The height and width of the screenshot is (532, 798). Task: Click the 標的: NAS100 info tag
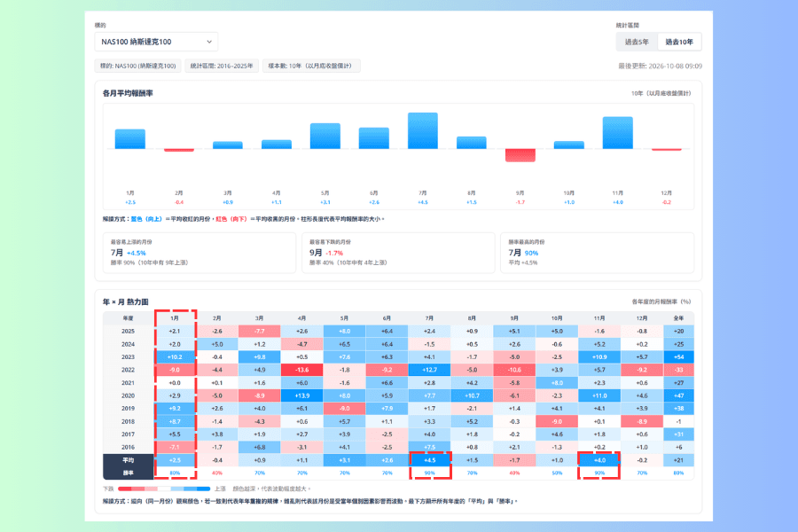138,66
